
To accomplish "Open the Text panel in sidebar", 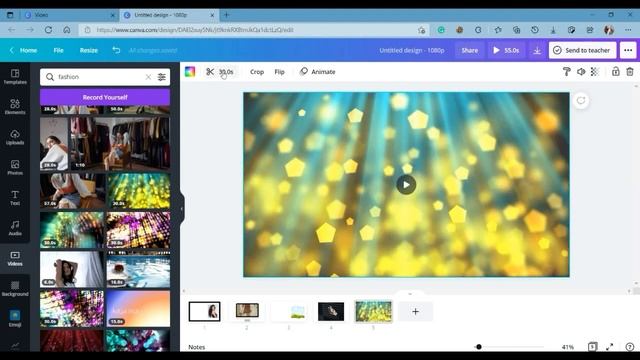I will (x=15, y=198).
